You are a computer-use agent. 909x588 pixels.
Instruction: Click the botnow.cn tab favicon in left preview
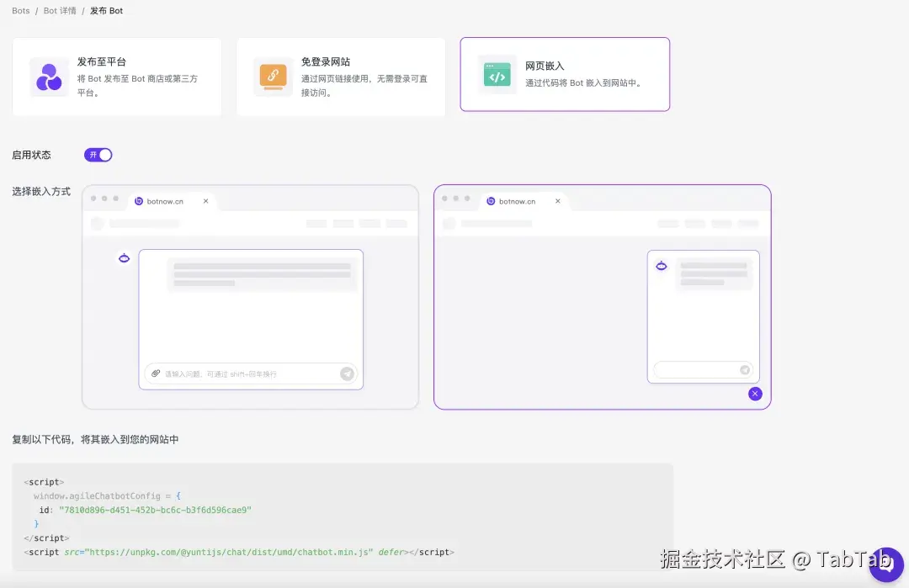click(139, 201)
